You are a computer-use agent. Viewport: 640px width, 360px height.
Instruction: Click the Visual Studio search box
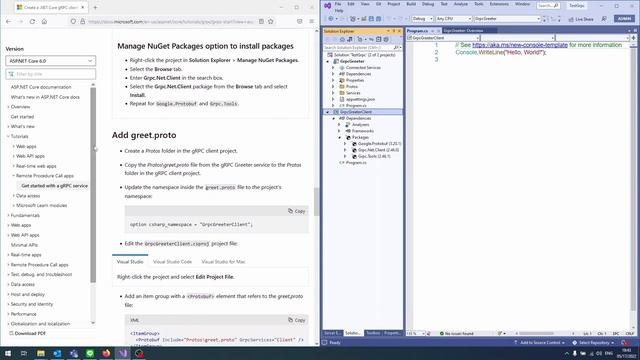point(548,6)
